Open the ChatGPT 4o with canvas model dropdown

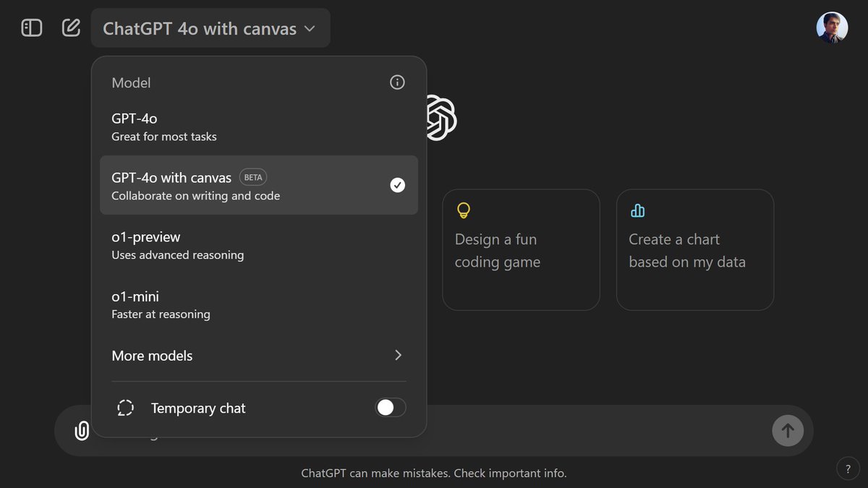point(210,28)
